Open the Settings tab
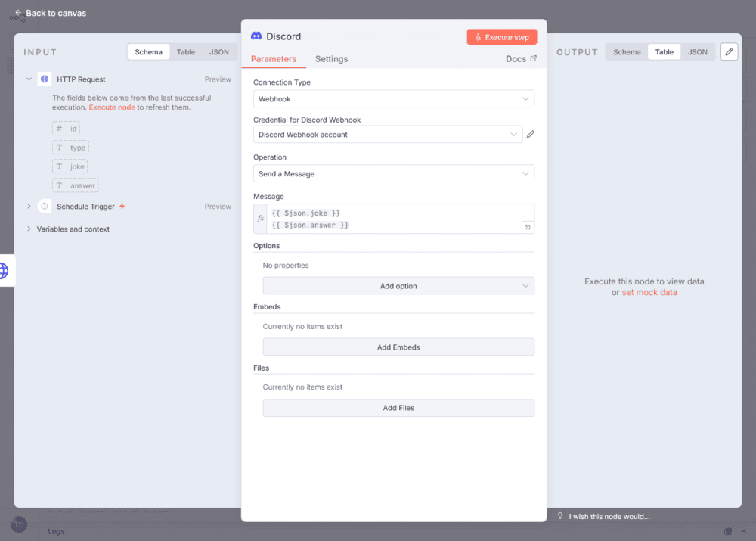 pos(331,59)
